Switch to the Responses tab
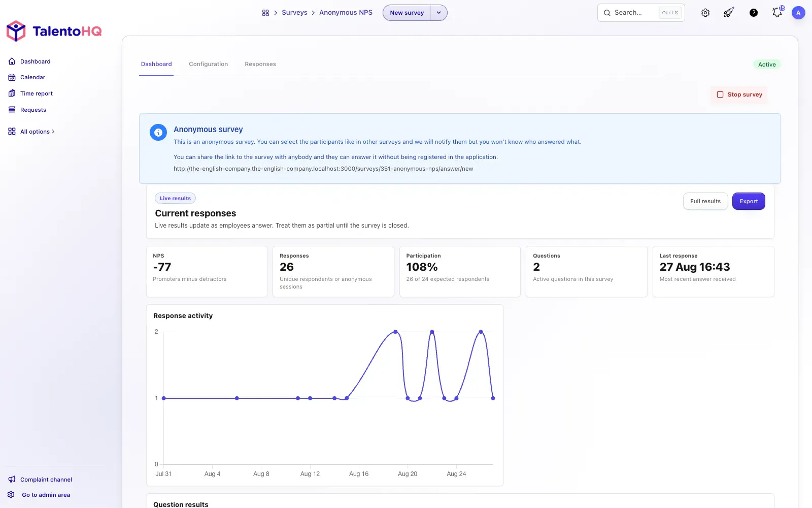This screenshot has width=812, height=508. pyautogui.click(x=260, y=64)
